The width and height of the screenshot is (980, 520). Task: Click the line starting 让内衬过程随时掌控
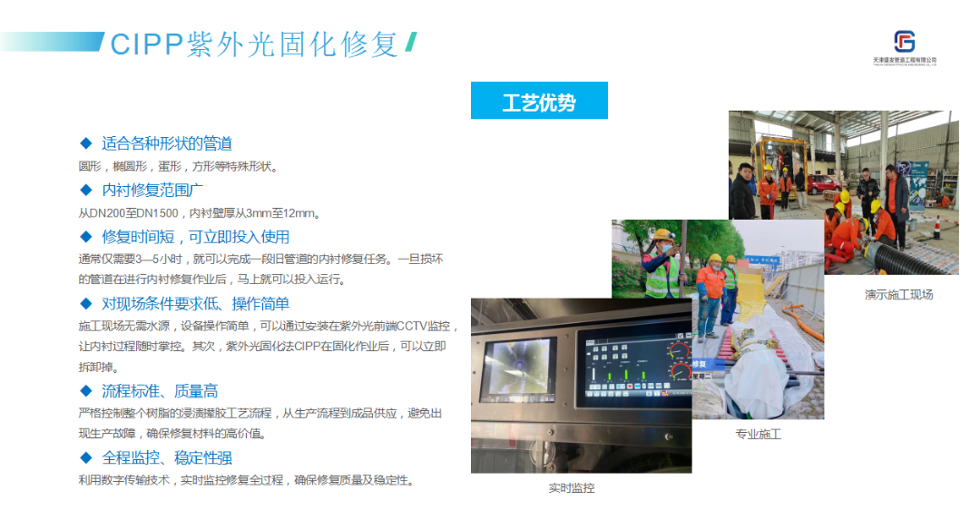[262, 347]
